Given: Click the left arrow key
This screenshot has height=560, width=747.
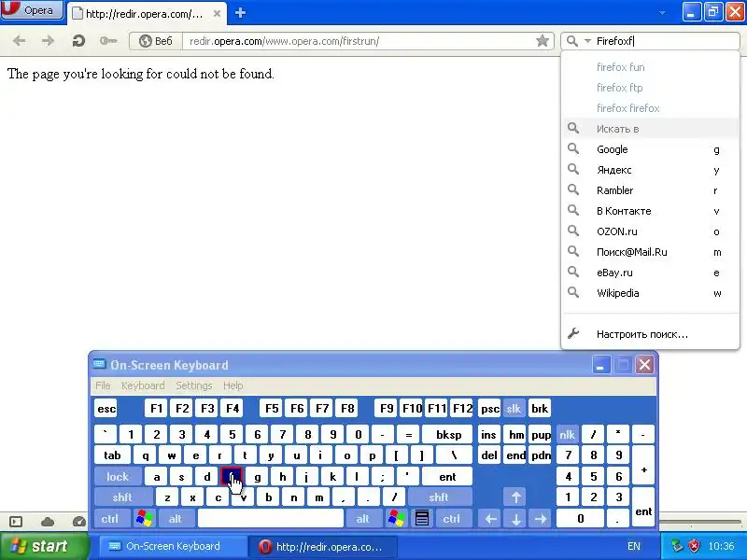Looking at the screenshot, I should (491, 518).
